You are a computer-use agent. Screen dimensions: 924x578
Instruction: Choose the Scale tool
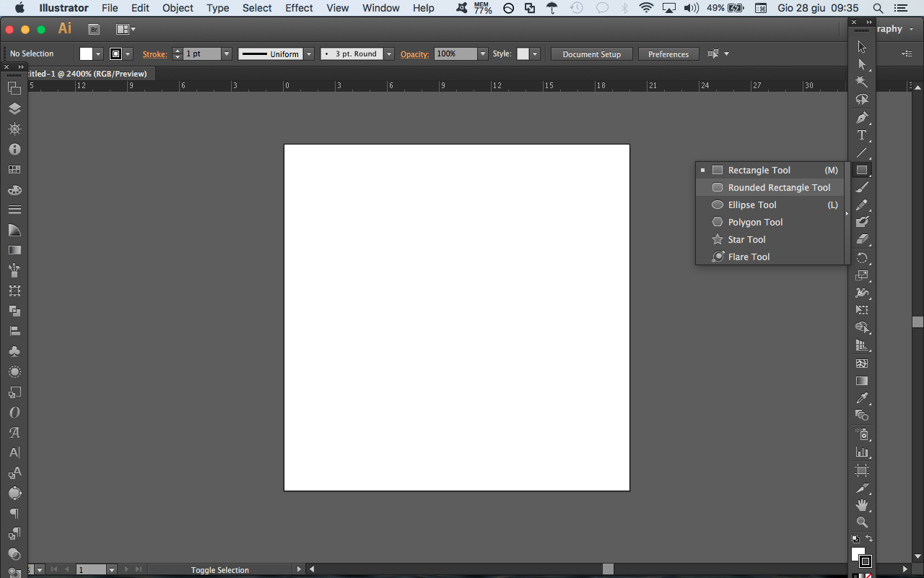click(862, 275)
